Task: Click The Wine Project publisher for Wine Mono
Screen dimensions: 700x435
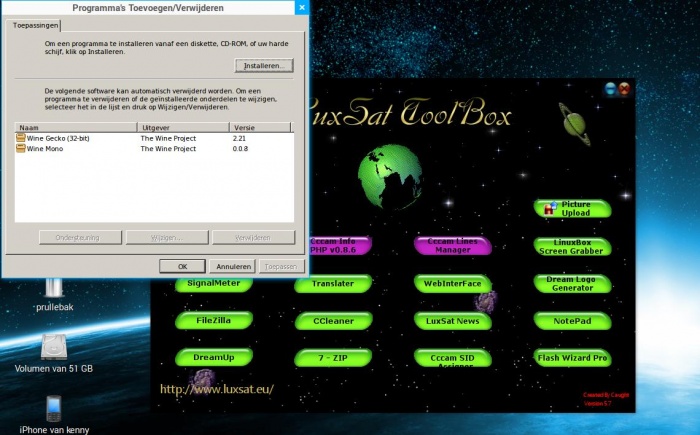Action: (168, 149)
